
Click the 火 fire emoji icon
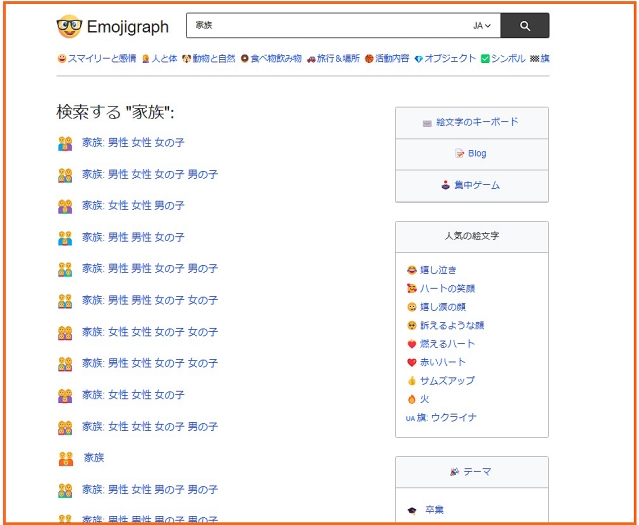(x=411, y=399)
